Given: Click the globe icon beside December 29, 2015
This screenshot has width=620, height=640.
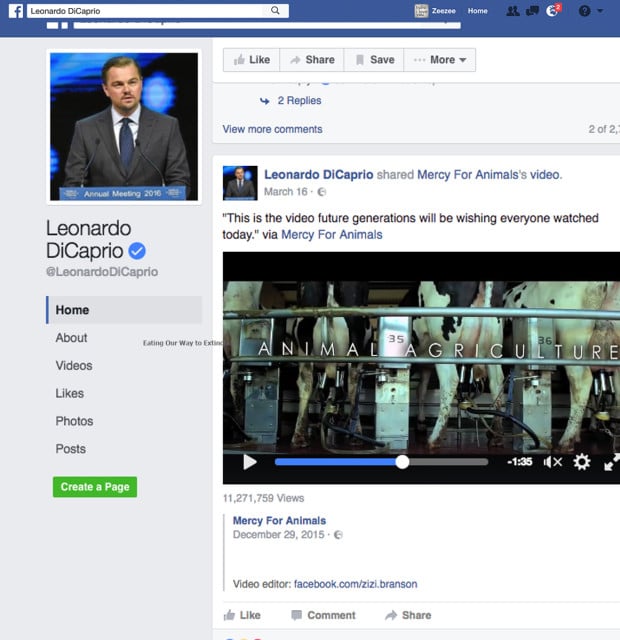Looking at the screenshot, I should click(x=338, y=535).
